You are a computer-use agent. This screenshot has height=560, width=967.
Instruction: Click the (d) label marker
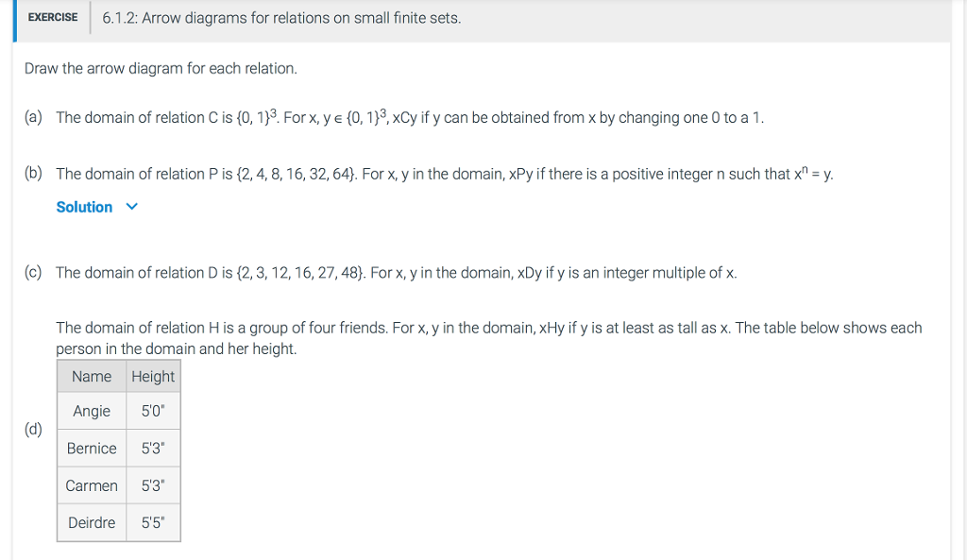[33, 428]
